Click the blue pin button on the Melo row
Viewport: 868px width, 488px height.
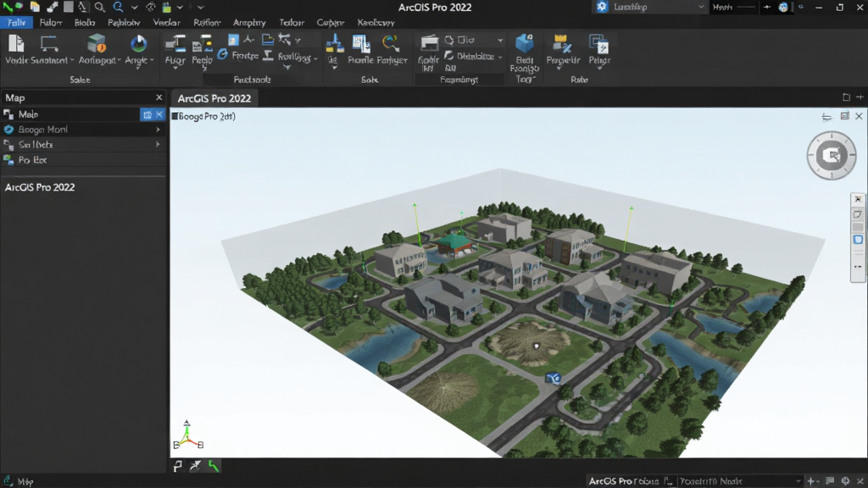pos(147,114)
